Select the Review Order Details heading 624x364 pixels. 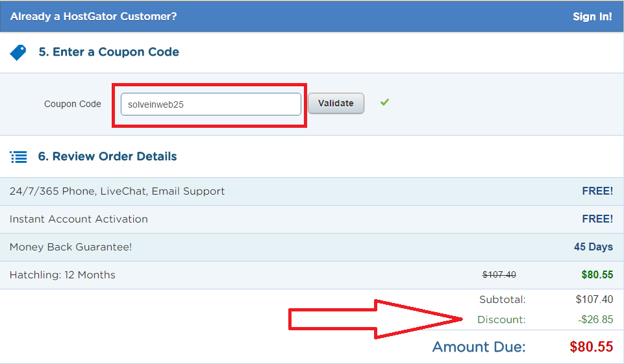point(108,156)
